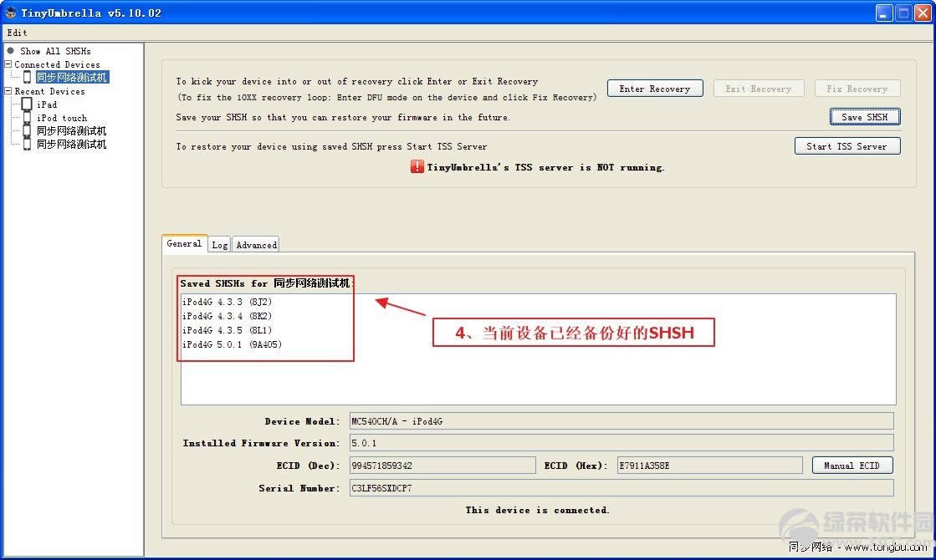Click the TinyUmbrella title bar app icon

pos(11,13)
